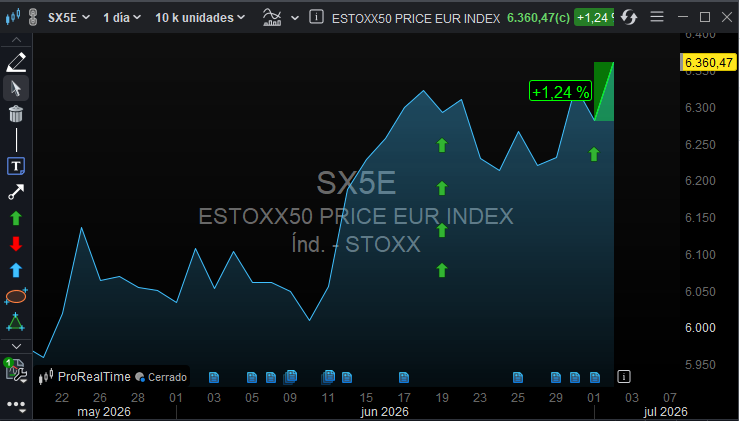The width and height of the screenshot is (740, 421).
Task: Collapse toolbar with the up chevron
Action: click(x=16, y=40)
